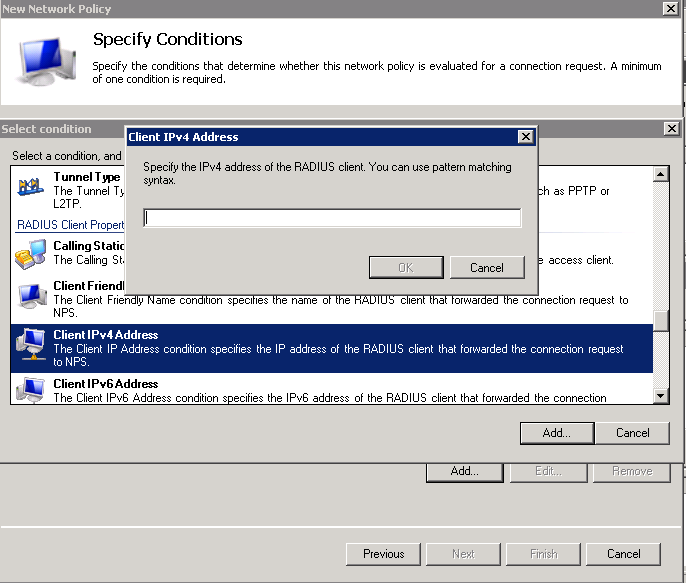Viewport: 686px width, 583px height.
Task: Click the Edit... button in the wizard
Action: pyautogui.click(x=548, y=471)
